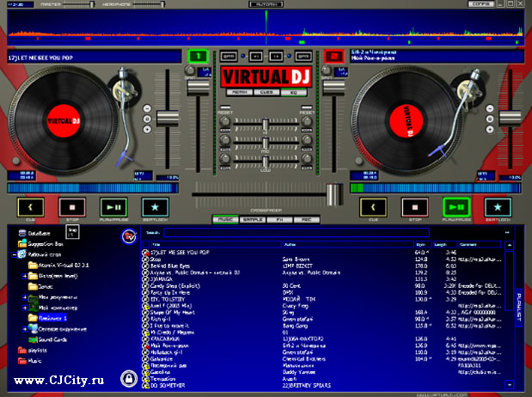Expand the Сетевое окружение node
Viewport: 532px width, 397px height.
coord(25,329)
